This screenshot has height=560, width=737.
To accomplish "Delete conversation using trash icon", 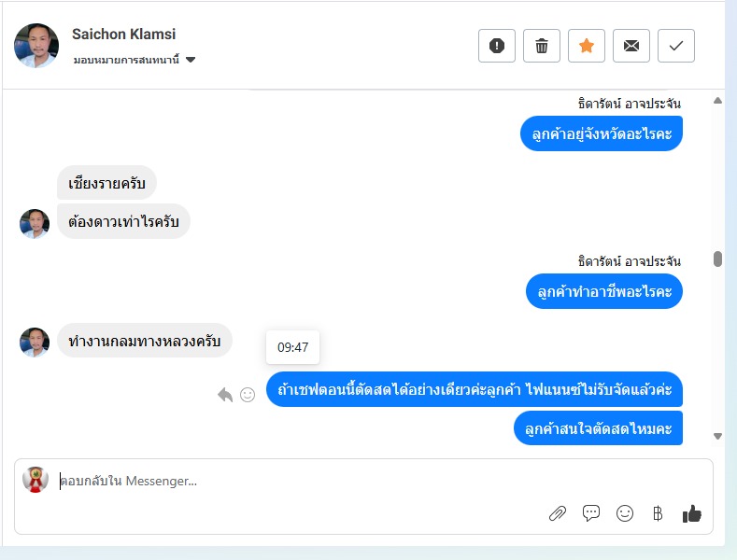I will (x=542, y=46).
